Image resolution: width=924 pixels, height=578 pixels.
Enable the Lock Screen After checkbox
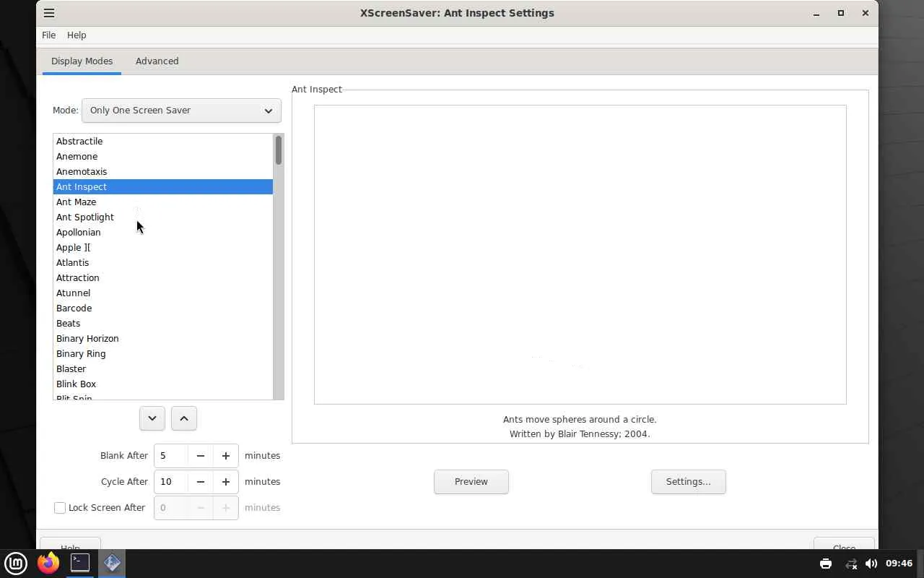[60, 508]
